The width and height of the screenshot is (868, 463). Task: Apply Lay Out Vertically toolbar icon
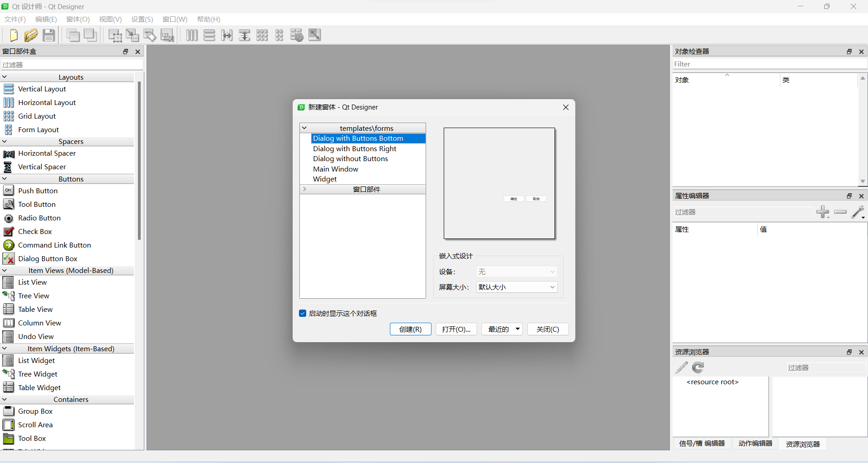(209, 35)
